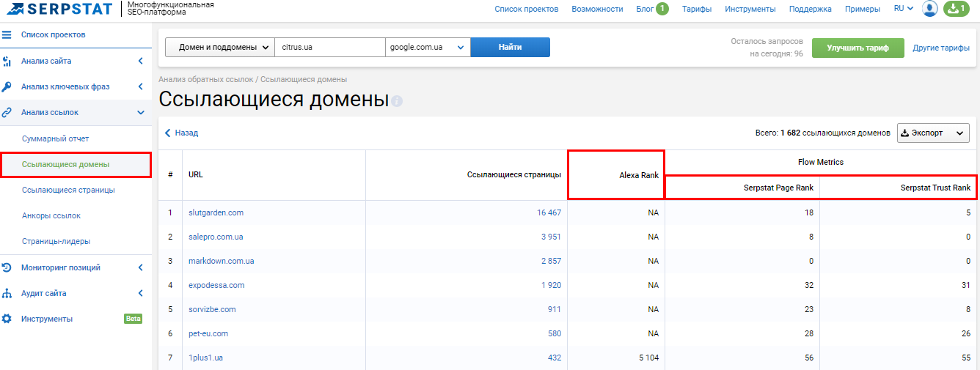The width and height of the screenshot is (980, 370).
Task: Click the Анализ сайта sidebar icon
Action: pos(7,61)
